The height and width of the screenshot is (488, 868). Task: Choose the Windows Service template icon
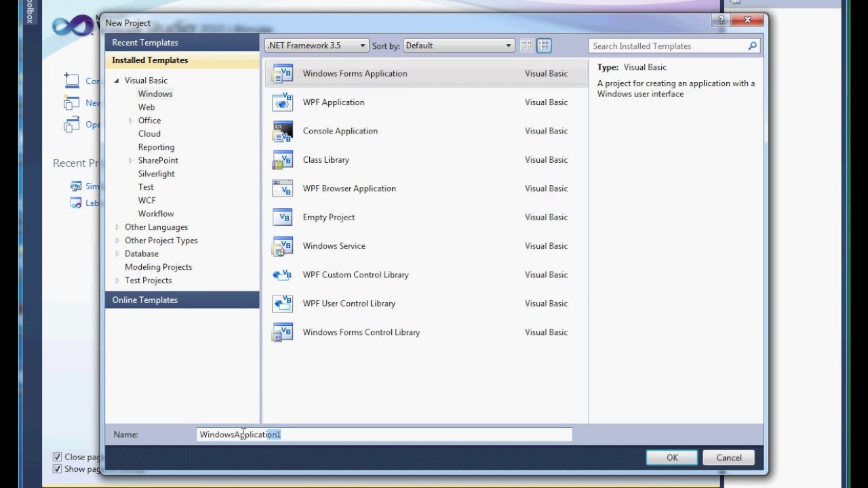[x=282, y=246]
